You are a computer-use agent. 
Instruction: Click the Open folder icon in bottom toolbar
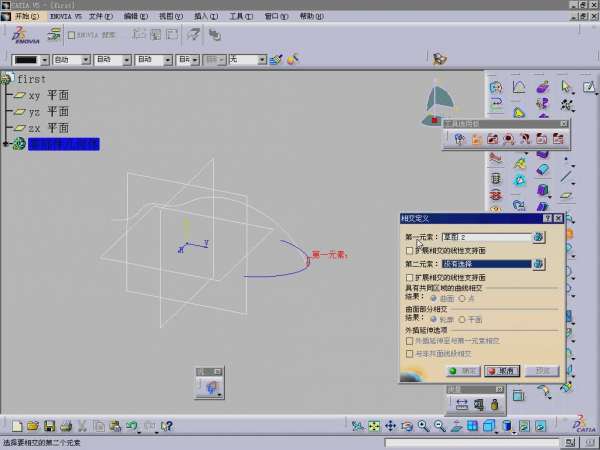pos(32,427)
